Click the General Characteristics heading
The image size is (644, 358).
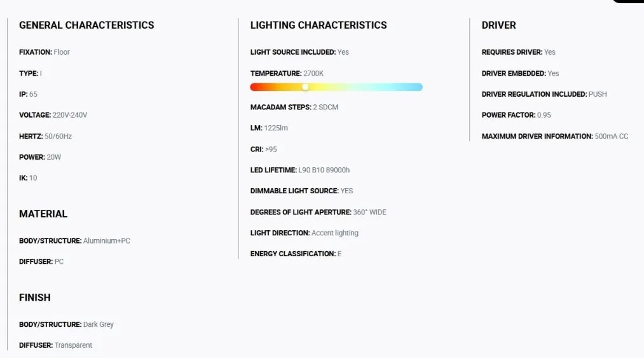[86, 25]
